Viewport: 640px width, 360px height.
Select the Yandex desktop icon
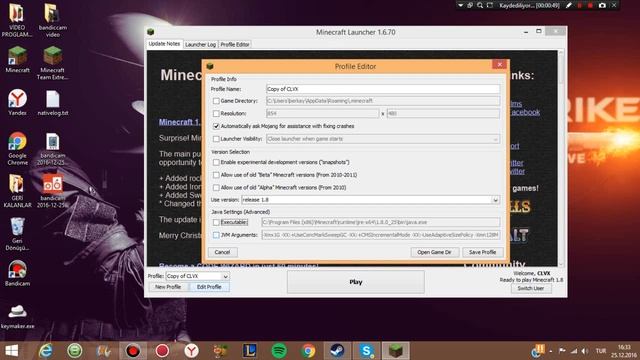[x=18, y=102]
